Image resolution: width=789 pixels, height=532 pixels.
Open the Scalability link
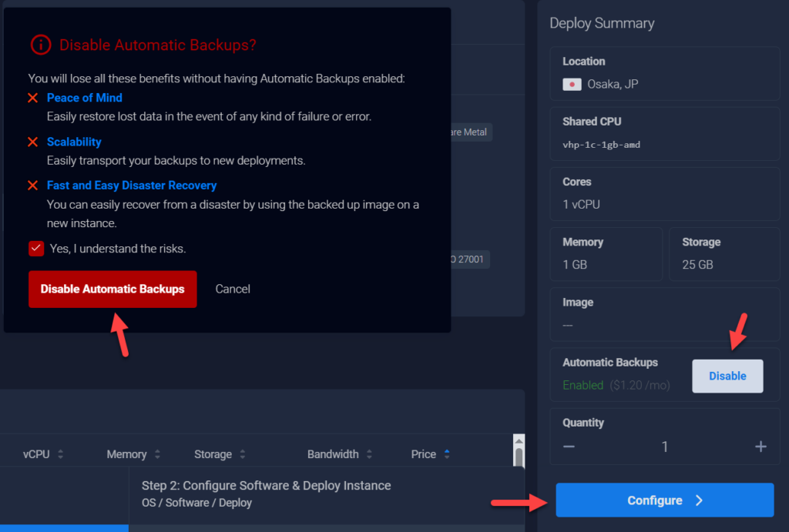[74, 142]
